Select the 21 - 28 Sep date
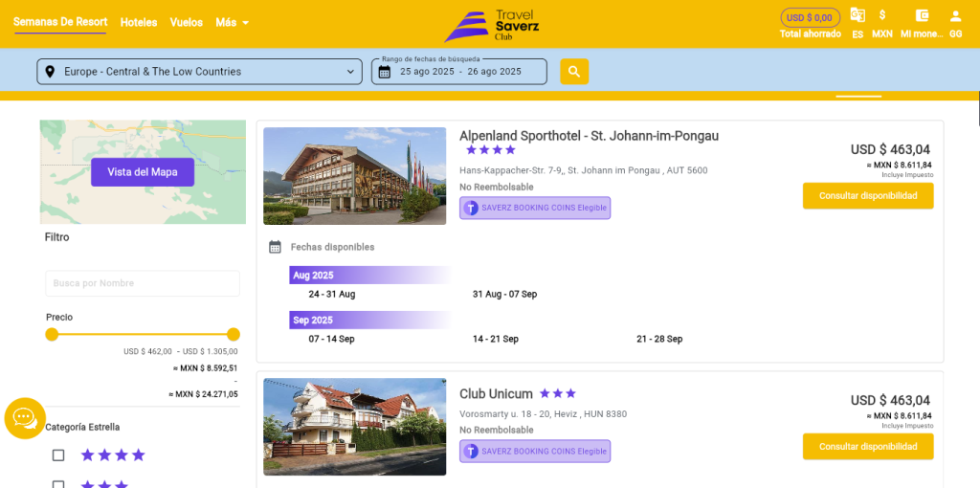980x488 pixels. coord(659,340)
